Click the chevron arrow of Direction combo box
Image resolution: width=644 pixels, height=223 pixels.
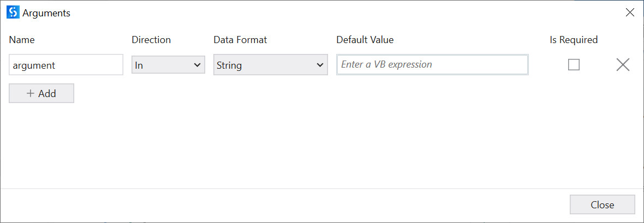click(x=198, y=65)
